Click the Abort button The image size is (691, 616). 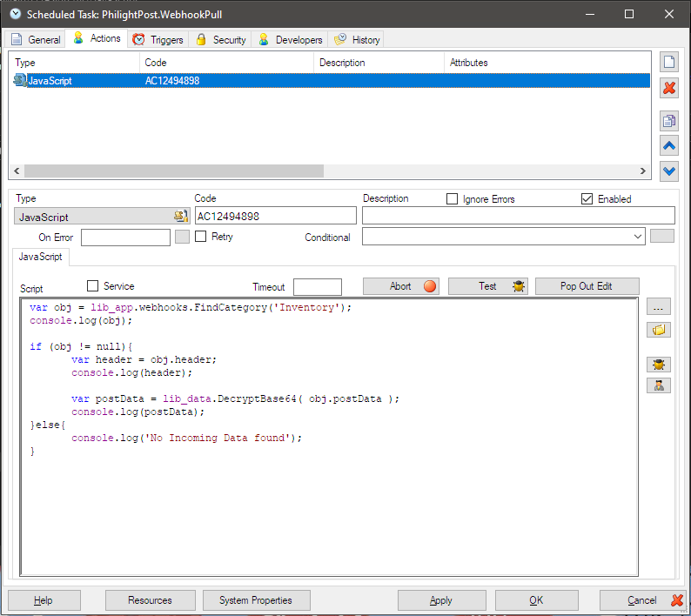click(x=401, y=286)
